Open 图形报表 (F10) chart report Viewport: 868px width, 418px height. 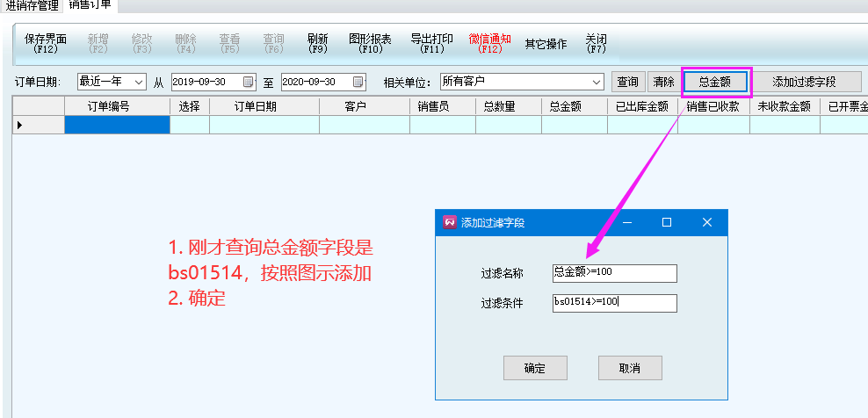(x=370, y=43)
